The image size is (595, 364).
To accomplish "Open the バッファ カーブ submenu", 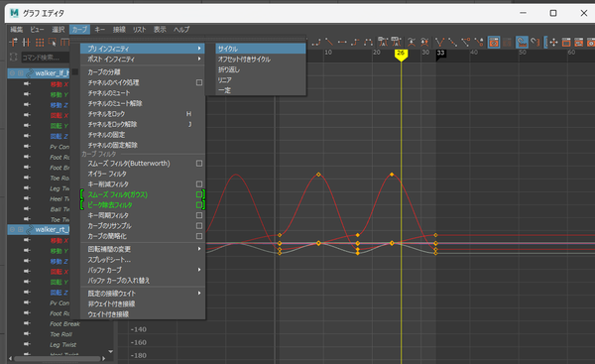I will coord(143,270).
